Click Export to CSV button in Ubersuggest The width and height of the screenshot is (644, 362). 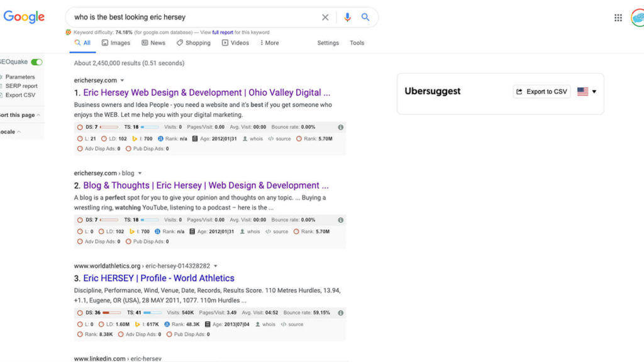541,92
